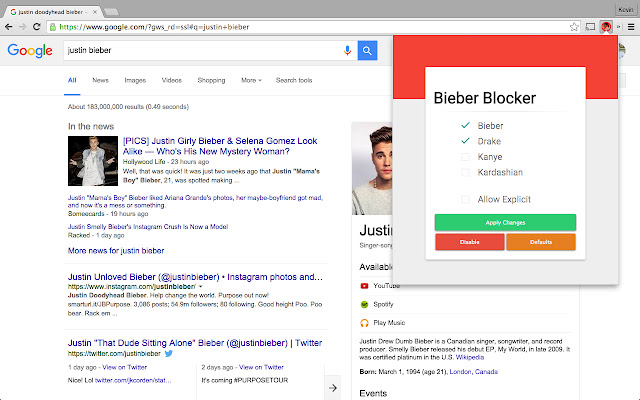Click the news thumbnail photo
The height and width of the screenshot is (400, 640).
(x=93, y=161)
